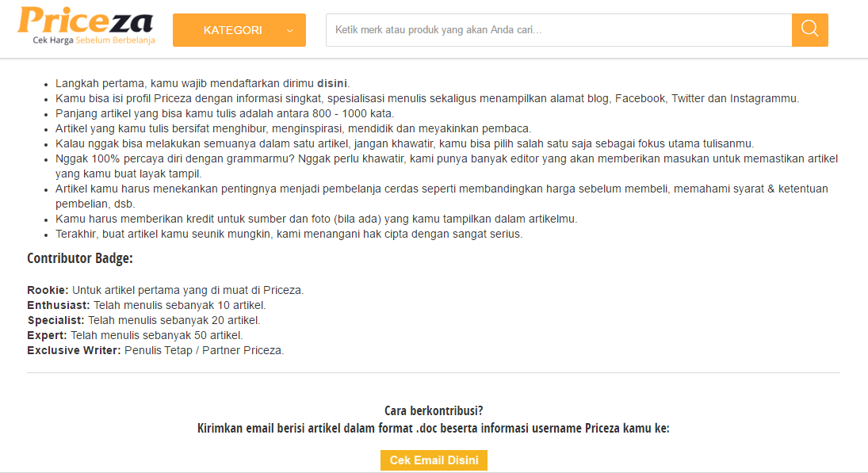Open the 'disini' registration link
Viewport: 868px width, 473px height.
[331, 83]
